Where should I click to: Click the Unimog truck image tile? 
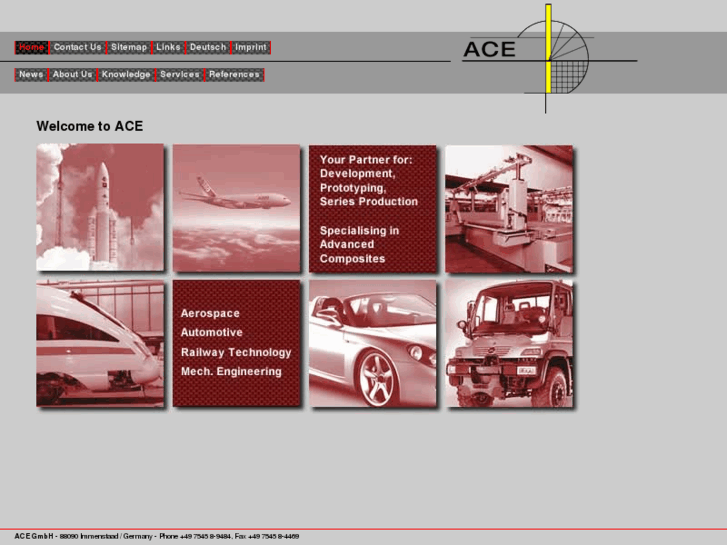click(x=509, y=344)
